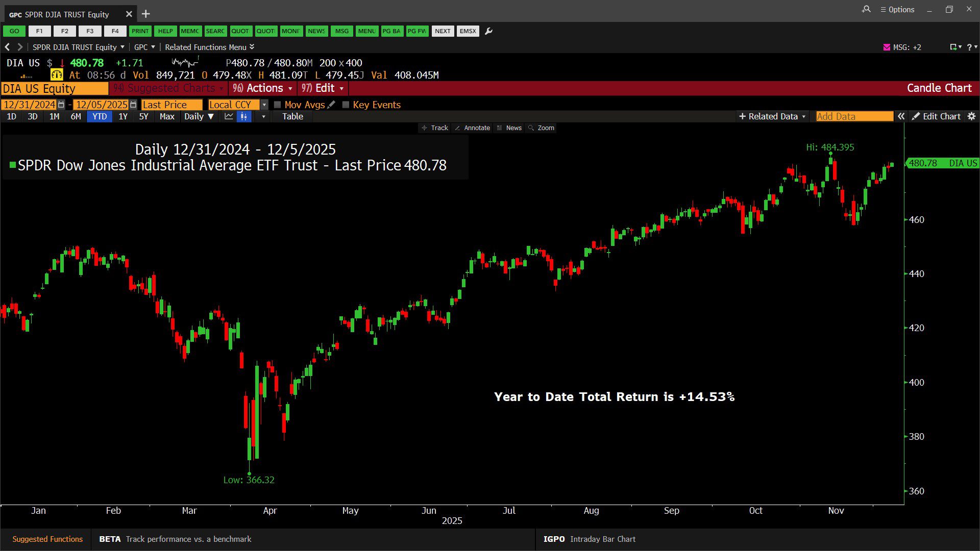This screenshot has height=551, width=980.
Task: Expand Related Data dropdown
Action: point(772,116)
